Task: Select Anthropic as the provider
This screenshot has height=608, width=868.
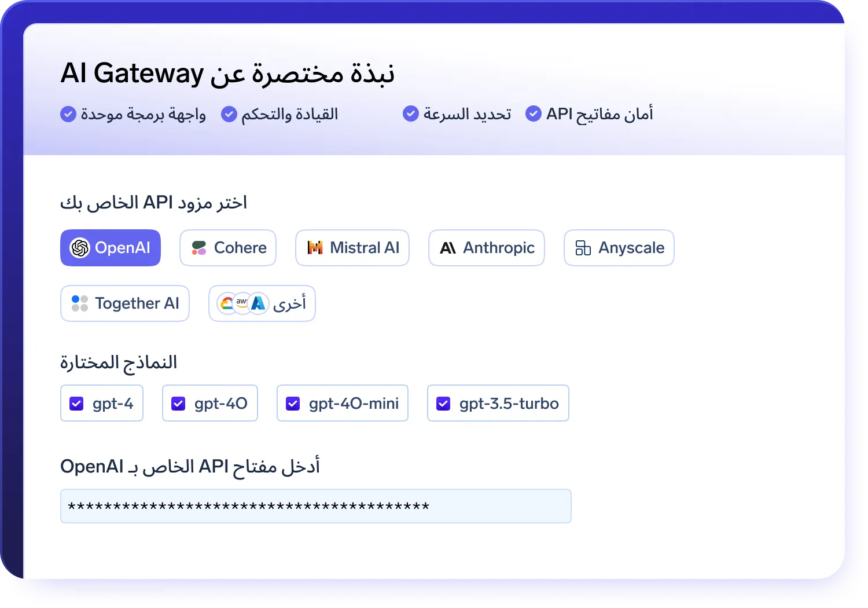Action: 487,248
